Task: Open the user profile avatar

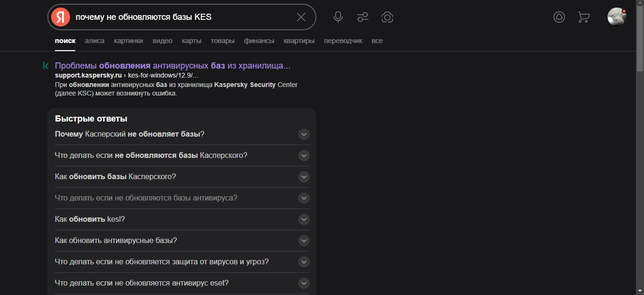Action: tap(617, 17)
